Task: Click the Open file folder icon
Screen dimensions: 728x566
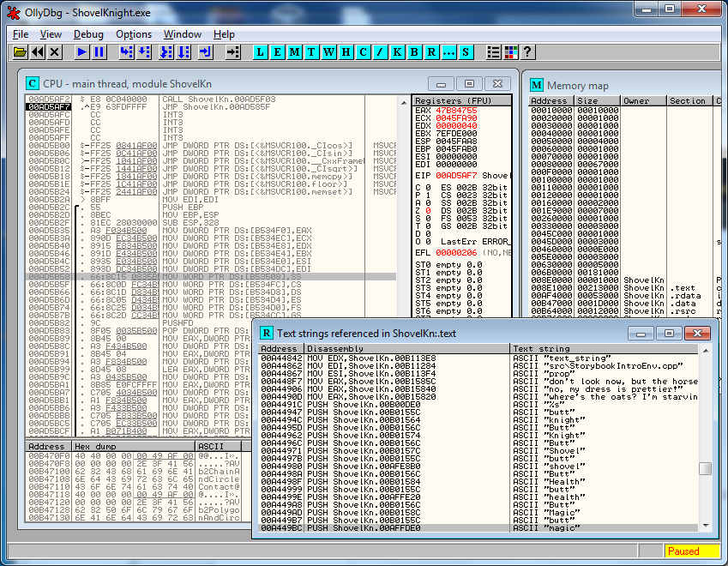Action: [21, 52]
